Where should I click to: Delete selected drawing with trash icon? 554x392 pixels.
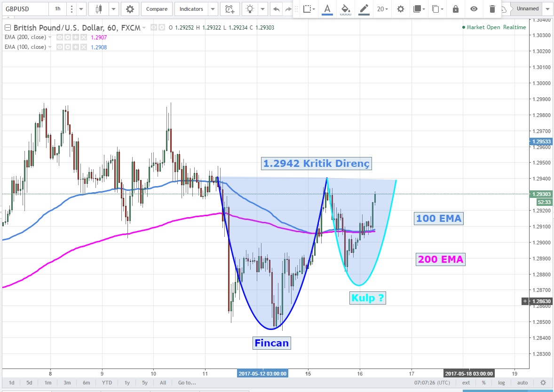(492, 9)
